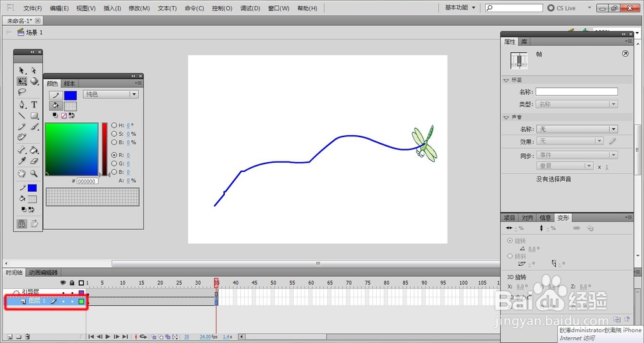Open the 修改(M) menu

point(139,8)
